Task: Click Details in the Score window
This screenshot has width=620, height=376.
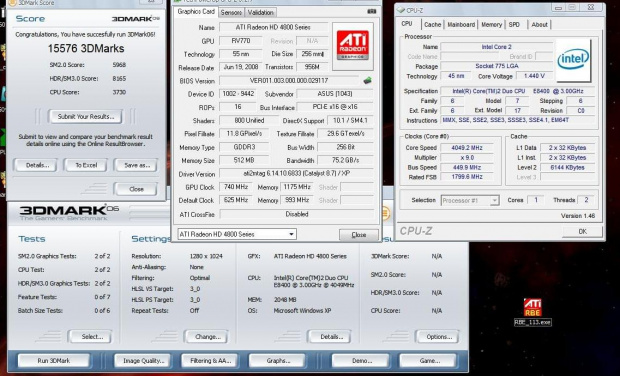Action: (37, 165)
